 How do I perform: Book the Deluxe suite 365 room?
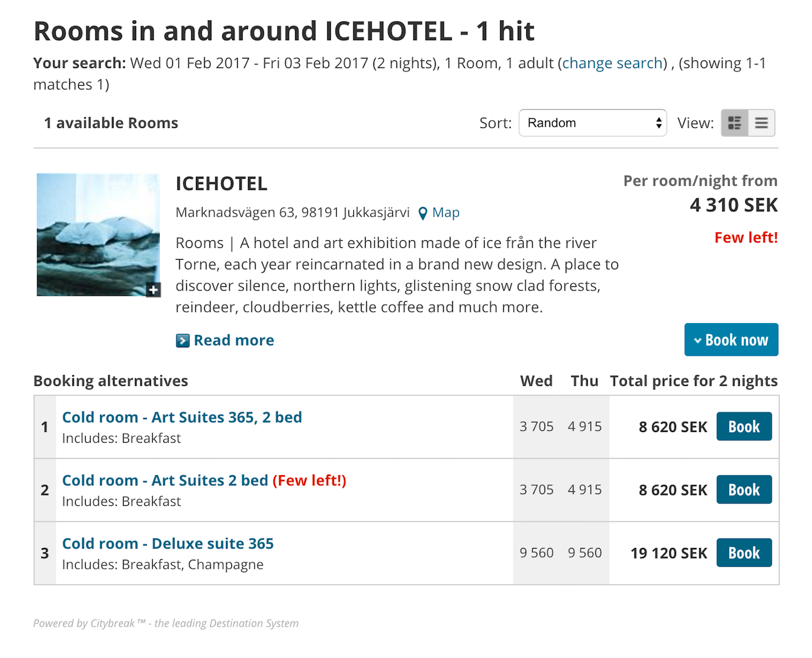pyautogui.click(x=743, y=553)
